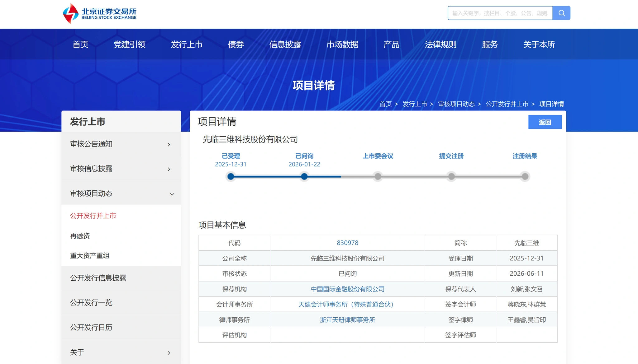Expand chevron next to 关于 sidebar item
This screenshot has height=364, width=638.
tap(169, 352)
